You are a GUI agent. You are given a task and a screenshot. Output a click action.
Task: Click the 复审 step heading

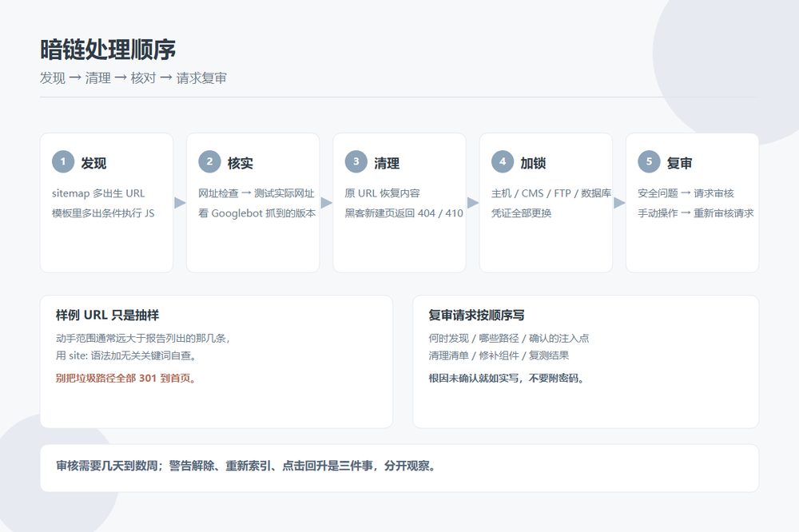[680, 163]
